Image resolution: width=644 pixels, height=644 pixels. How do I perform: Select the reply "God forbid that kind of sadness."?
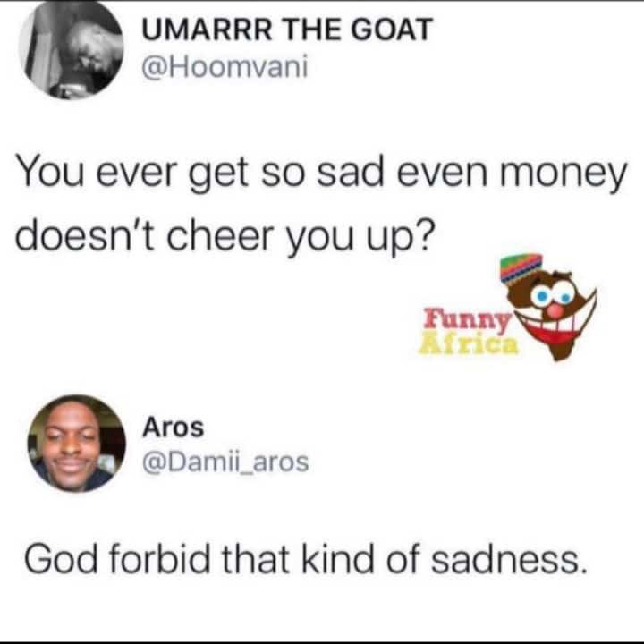304,559
